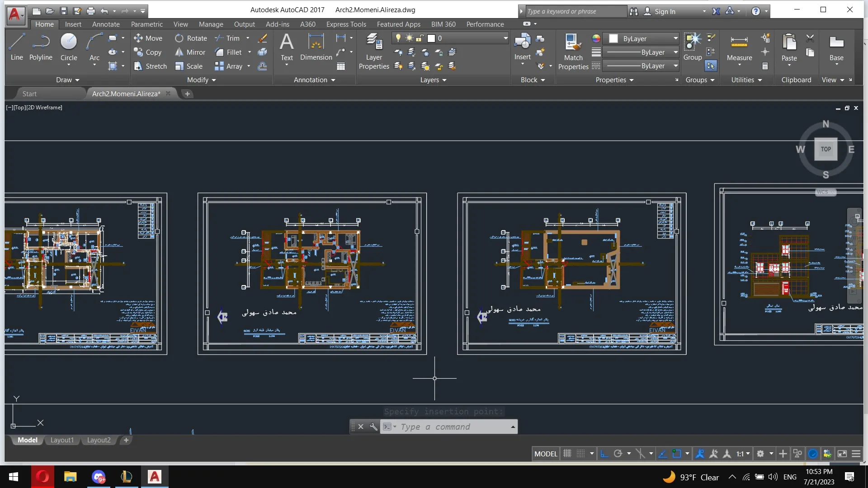This screenshot has width=868, height=488.
Task: Activate the Mirror tool
Action: coord(190,52)
